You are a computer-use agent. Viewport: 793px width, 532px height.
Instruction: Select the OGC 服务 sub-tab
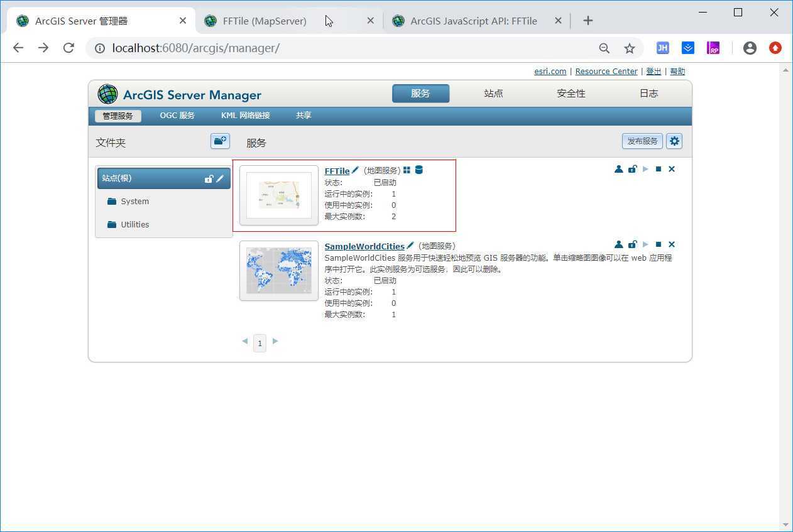coord(177,116)
